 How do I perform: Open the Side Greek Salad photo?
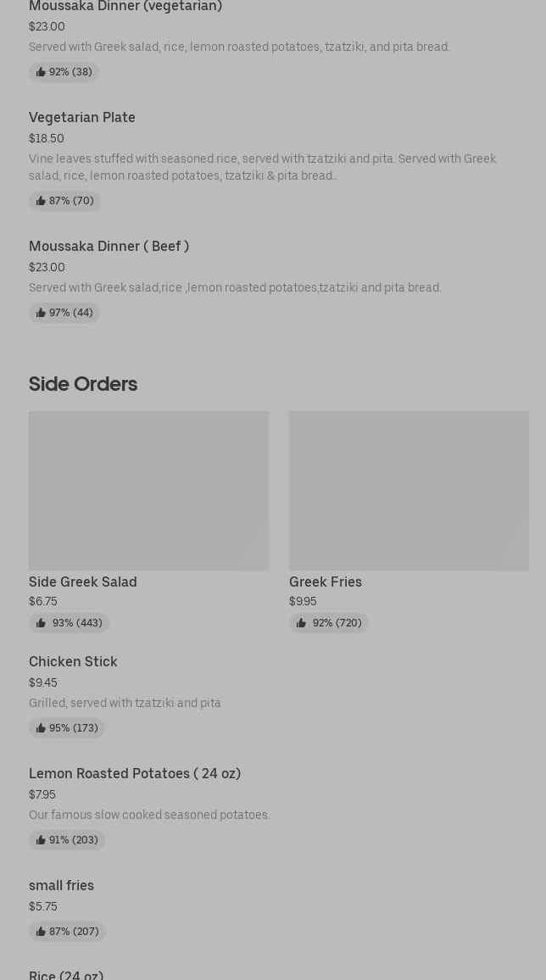coord(148,490)
